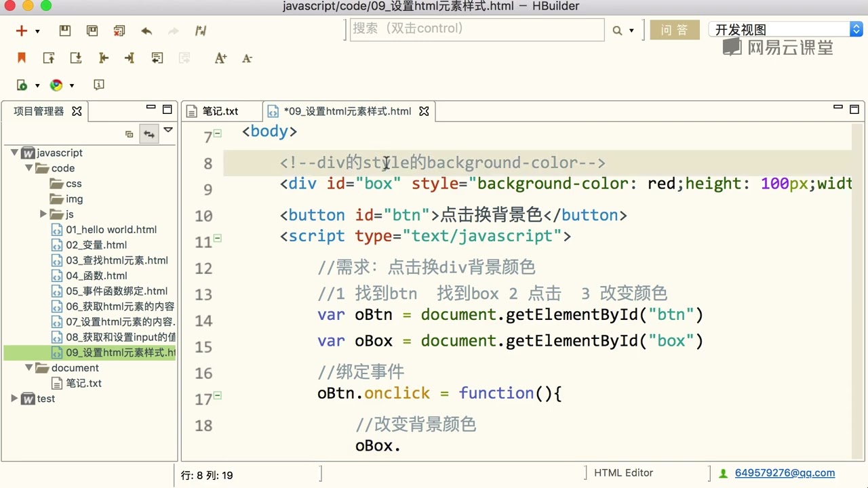Collapse the code folder
Viewport: 868px width, 488px height.
(29, 167)
